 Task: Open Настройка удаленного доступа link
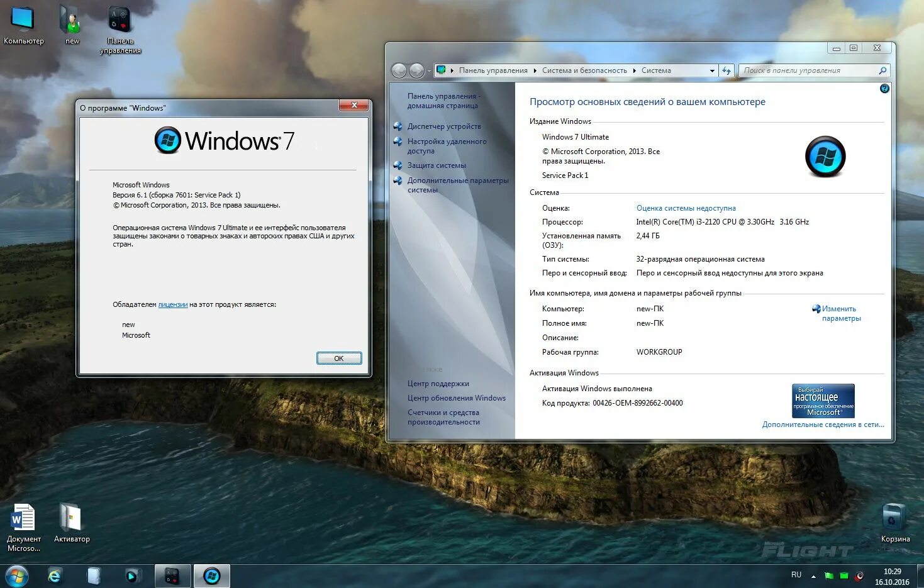[447, 146]
